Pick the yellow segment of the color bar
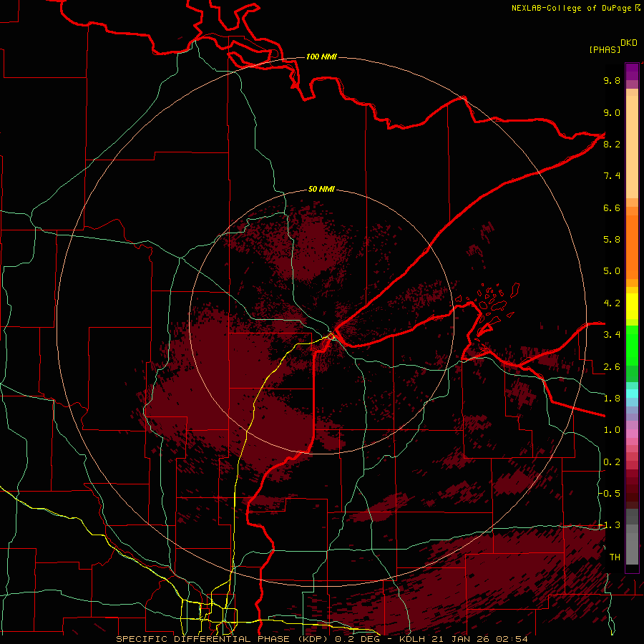This screenshot has height=644, width=644. (632, 306)
